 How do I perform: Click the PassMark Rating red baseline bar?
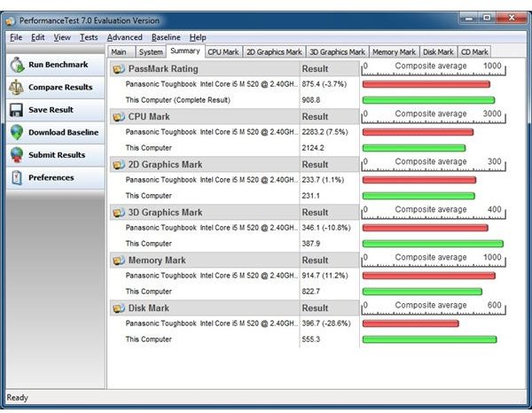pos(426,84)
